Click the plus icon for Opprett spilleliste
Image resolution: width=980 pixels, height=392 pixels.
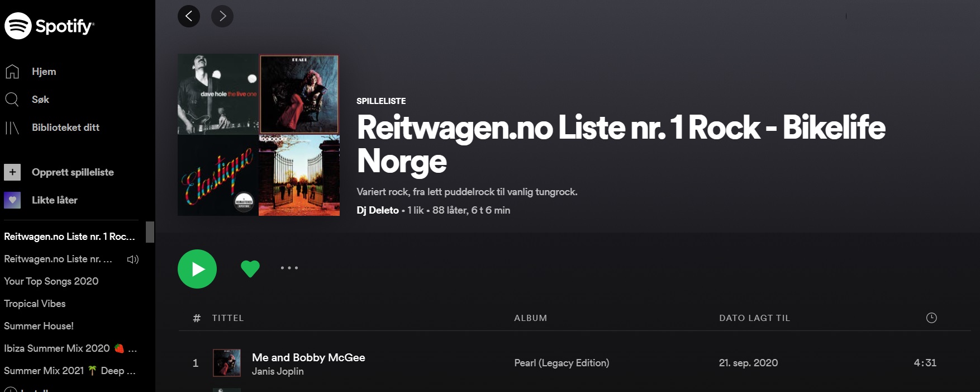[12, 172]
